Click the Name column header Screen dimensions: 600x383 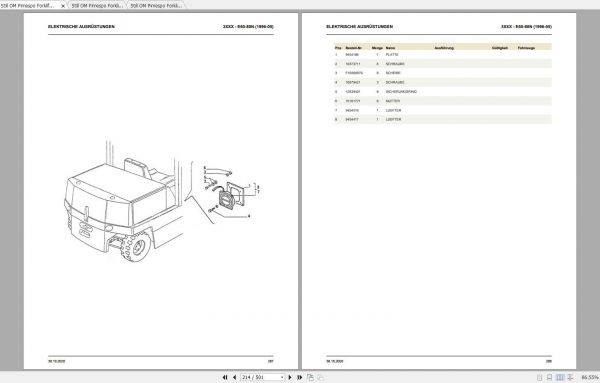[x=390, y=48]
